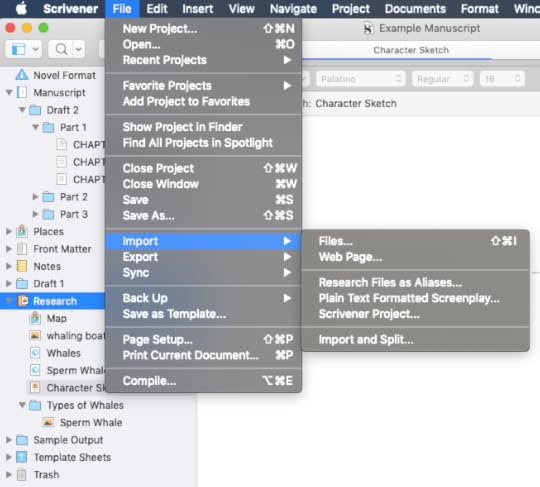Expand the Notes folder
Viewport: 540px width, 487px height.
click(9, 266)
